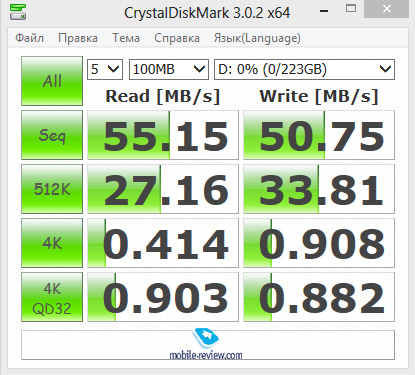Open the Язык(Language) menu
415x375 pixels.
click(257, 38)
